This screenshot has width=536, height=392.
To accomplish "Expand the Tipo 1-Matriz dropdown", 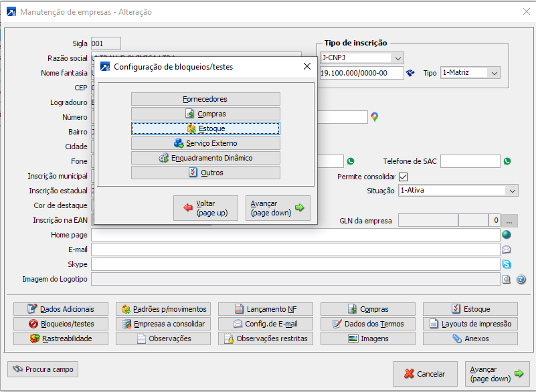I will (494, 73).
